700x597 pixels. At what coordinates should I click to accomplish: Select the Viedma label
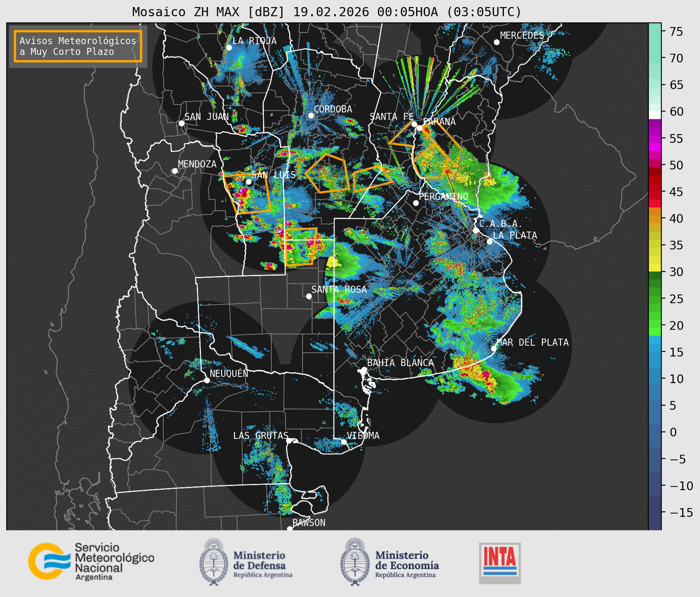(x=363, y=436)
